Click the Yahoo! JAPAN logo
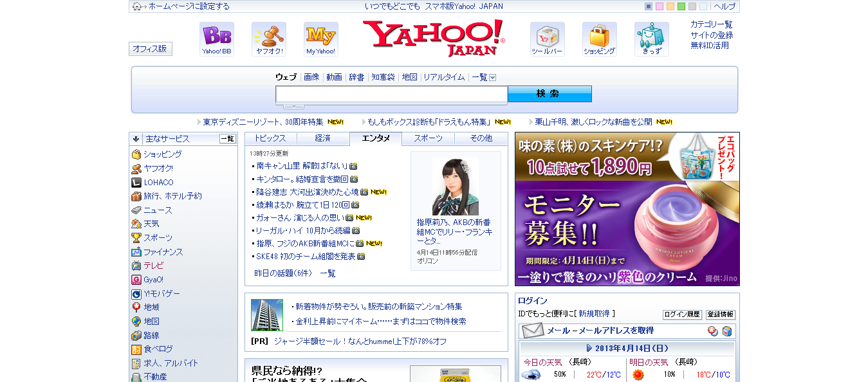Screen dimensions: 868x382 click(x=434, y=39)
